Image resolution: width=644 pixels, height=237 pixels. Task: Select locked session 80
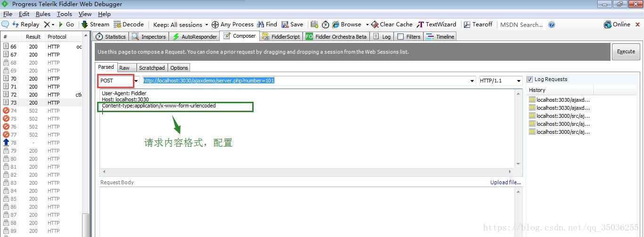click(x=41, y=159)
